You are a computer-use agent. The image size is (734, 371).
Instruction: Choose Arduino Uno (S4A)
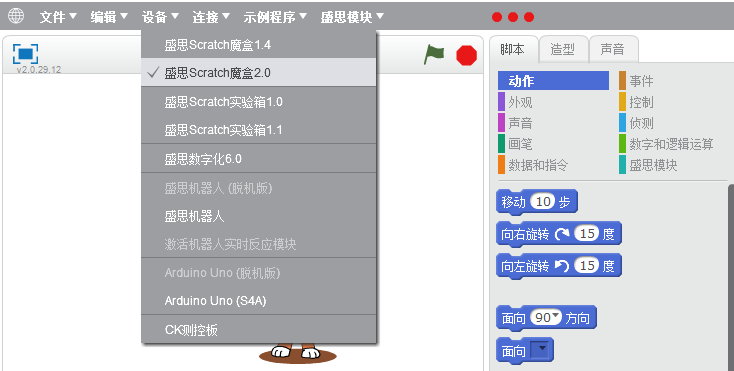258,301
